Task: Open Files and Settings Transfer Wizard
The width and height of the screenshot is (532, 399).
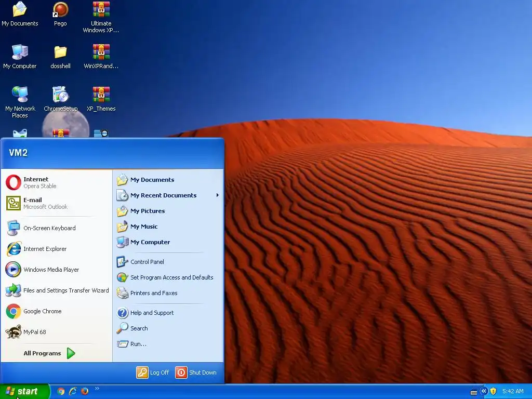Action: 56,290
